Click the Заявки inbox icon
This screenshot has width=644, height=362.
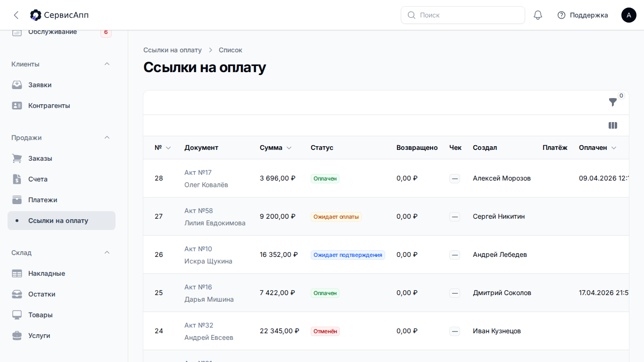(17, 85)
